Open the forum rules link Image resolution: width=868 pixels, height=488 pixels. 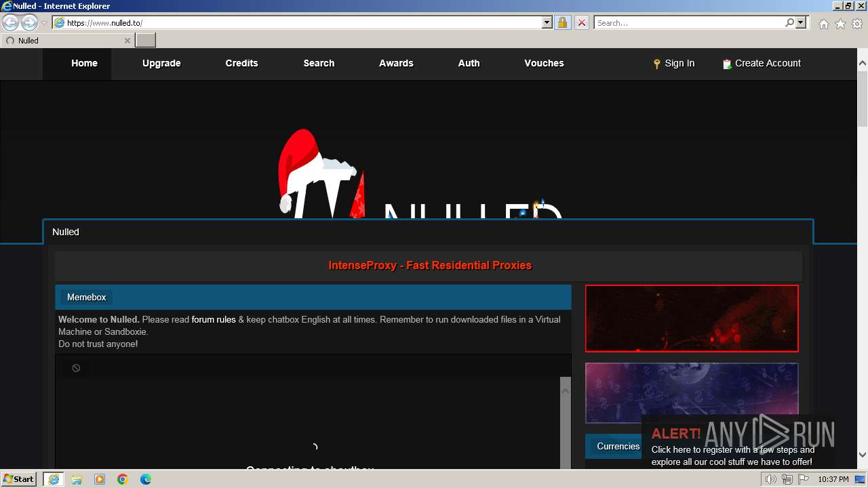pos(214,319)
